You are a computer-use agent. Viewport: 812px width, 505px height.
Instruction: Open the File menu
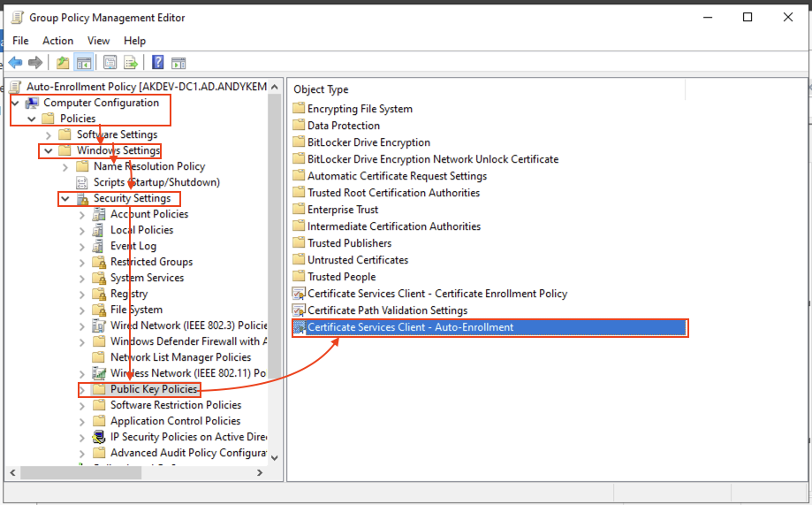pos(20,41)
